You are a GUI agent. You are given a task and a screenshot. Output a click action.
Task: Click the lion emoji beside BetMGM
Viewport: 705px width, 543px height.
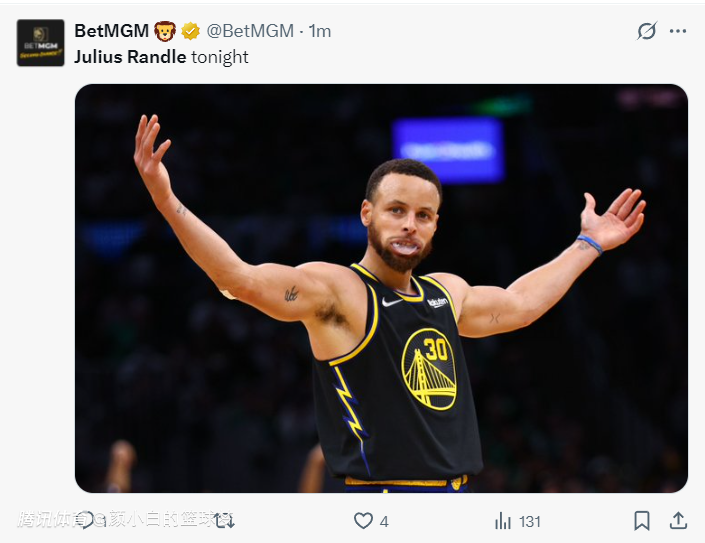(165, 31)
